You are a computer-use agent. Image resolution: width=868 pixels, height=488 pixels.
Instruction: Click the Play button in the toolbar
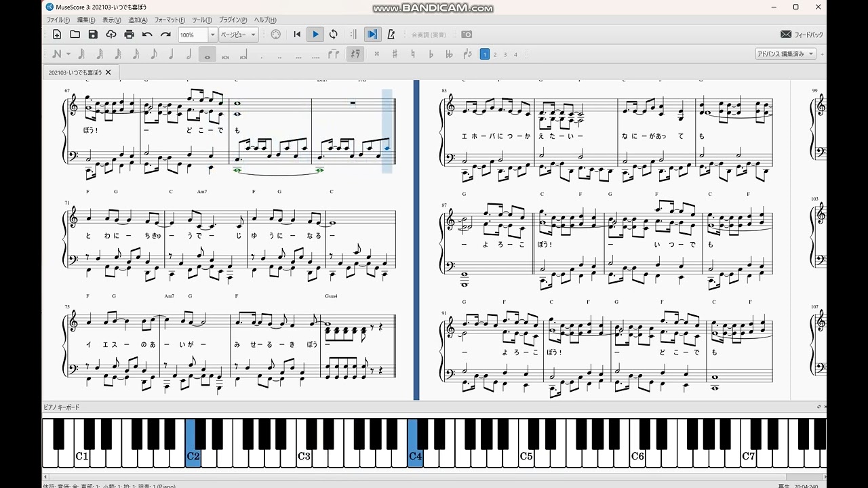pos(315,35)
